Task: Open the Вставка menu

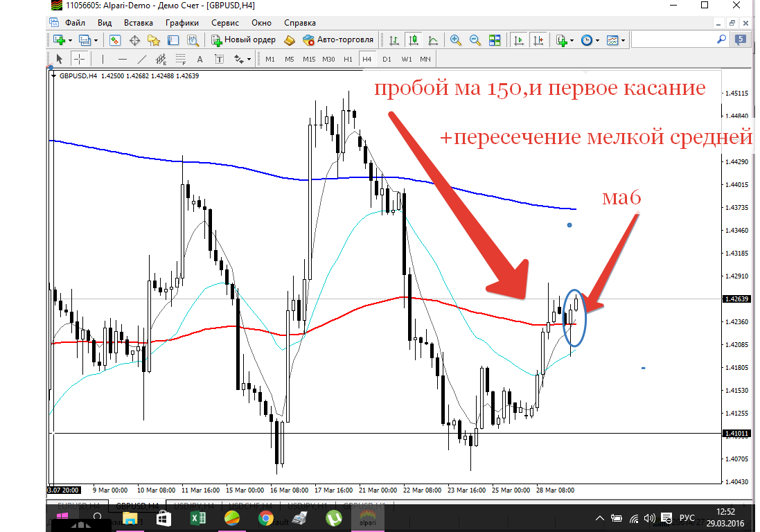Action: [x=138, y=23]
